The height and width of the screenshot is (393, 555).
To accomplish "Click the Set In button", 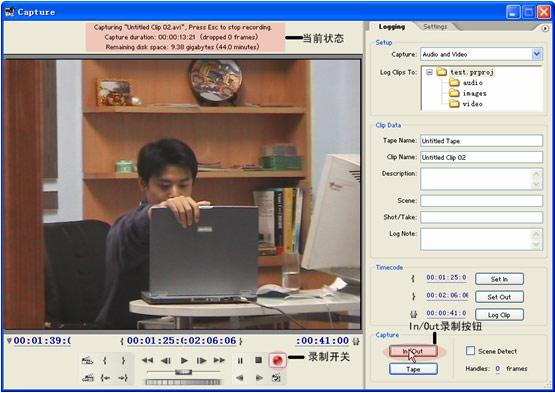I will click(x=499, y=279).
